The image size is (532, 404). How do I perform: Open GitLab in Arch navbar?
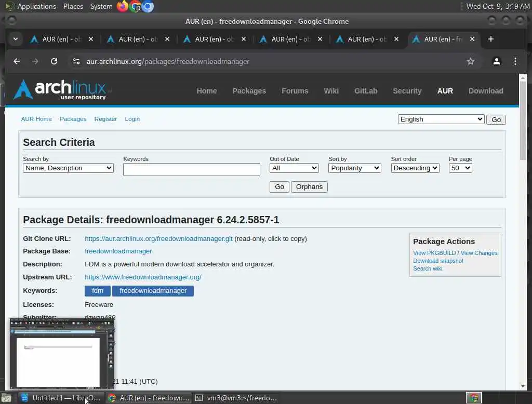coord(366,91)
